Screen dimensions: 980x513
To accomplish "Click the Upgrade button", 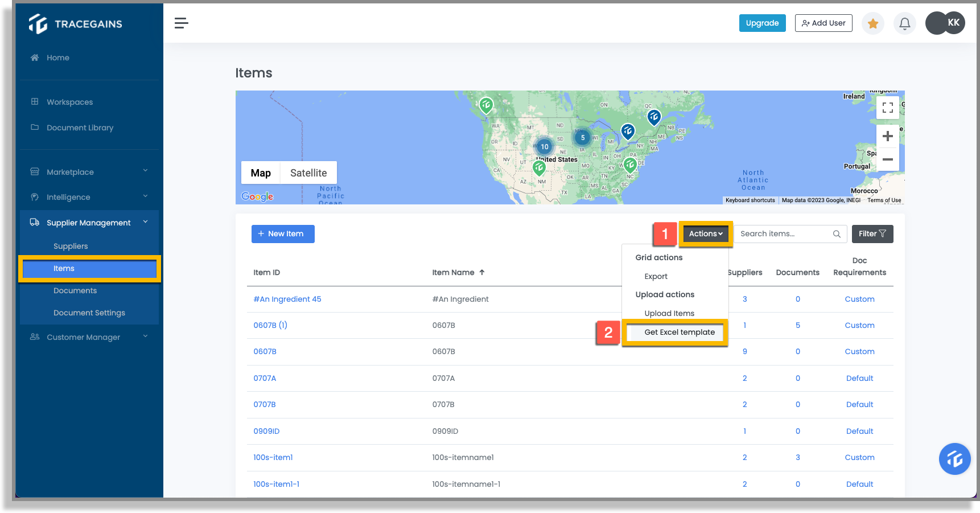I will (x=763, y=23).
